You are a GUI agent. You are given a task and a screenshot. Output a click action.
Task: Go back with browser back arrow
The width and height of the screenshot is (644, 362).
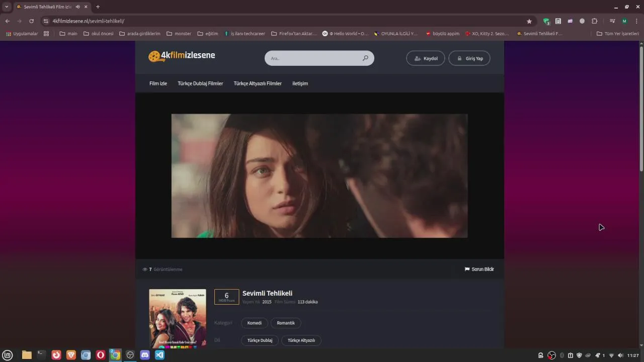[7, 21]
